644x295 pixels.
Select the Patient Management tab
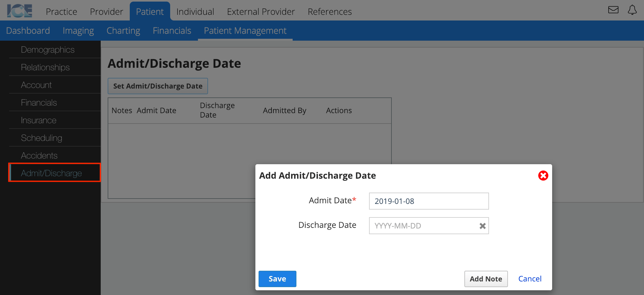coord(245,31)
